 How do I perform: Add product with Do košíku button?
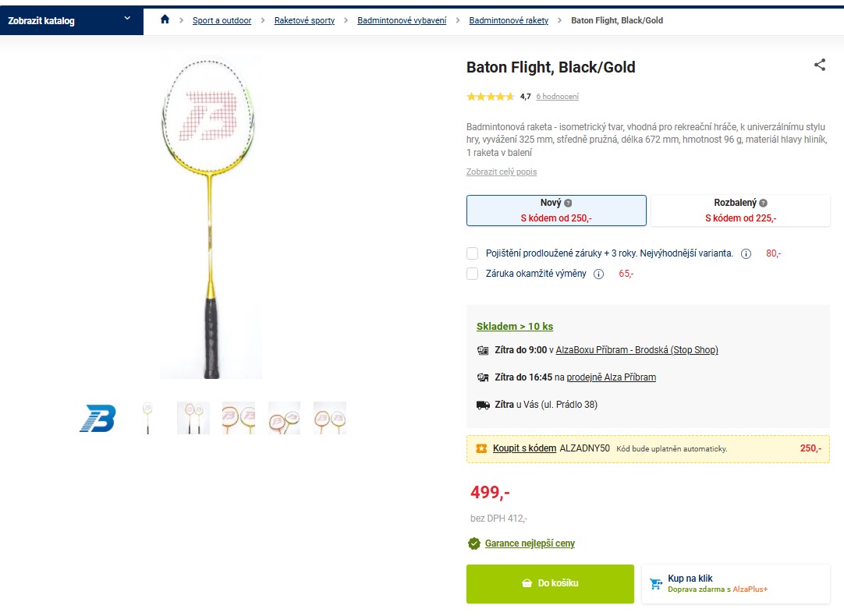(x=550, y=583)
